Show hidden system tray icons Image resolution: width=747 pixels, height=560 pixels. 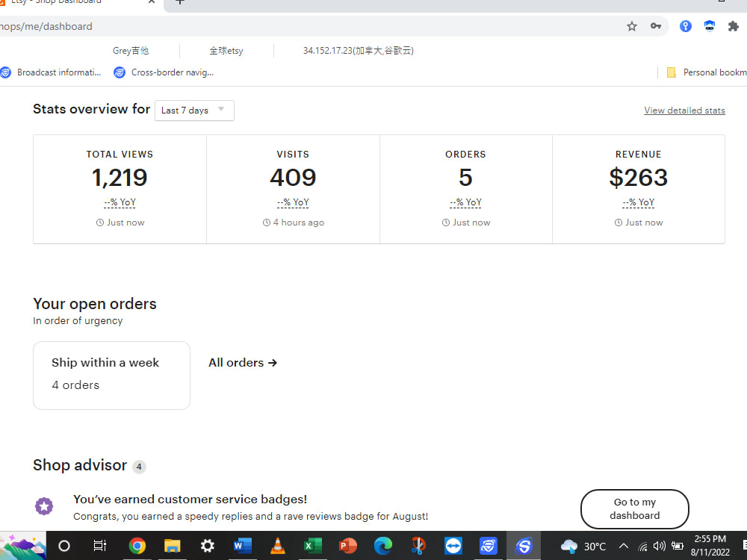(x=623, y=547)
